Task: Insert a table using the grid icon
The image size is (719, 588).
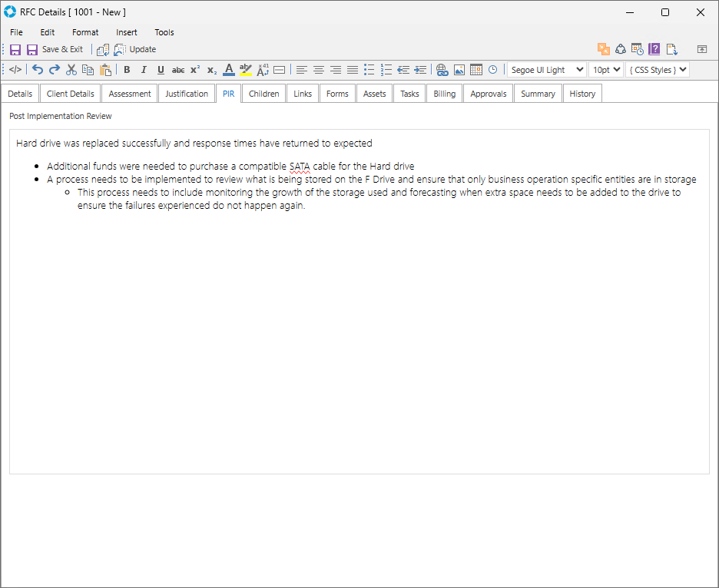Action: (476, 70)
